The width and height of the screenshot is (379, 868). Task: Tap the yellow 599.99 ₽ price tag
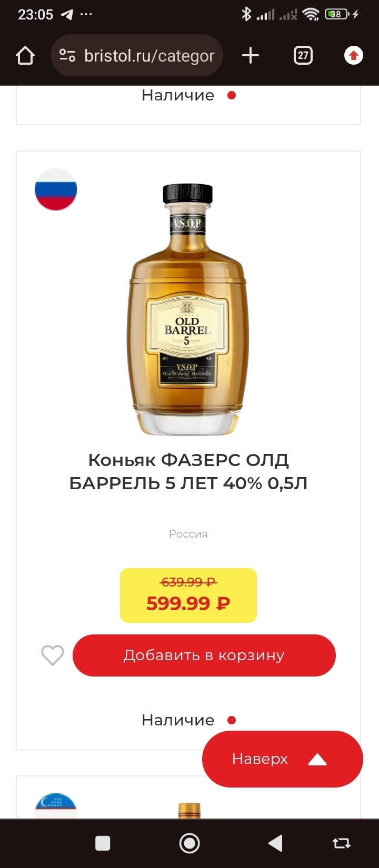[x=188, y=596]
